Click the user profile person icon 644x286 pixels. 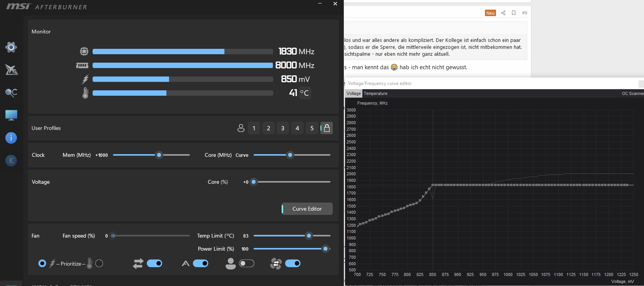pyautogui.click(x=241, y=128)
